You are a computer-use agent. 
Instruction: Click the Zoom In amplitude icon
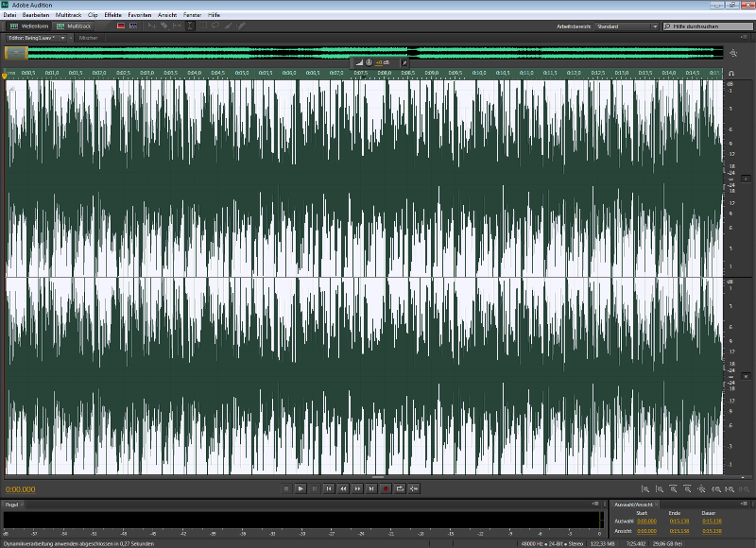645,489
